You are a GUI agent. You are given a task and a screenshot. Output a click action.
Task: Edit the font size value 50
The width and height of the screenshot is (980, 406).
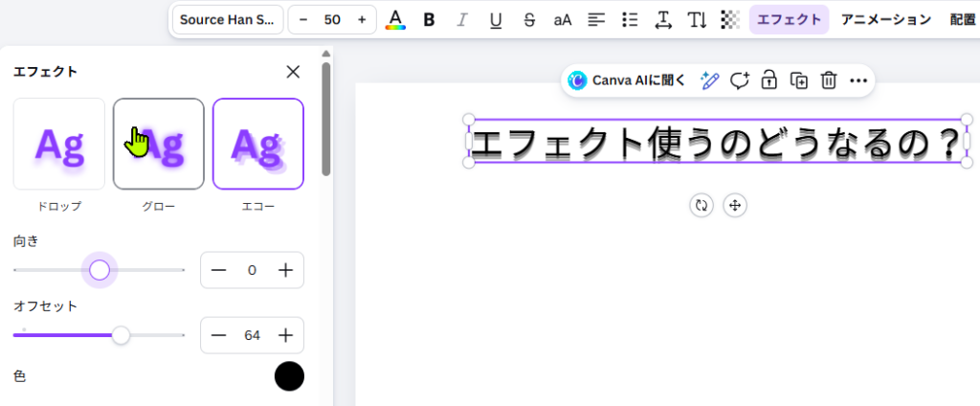(x=332, y=19)
